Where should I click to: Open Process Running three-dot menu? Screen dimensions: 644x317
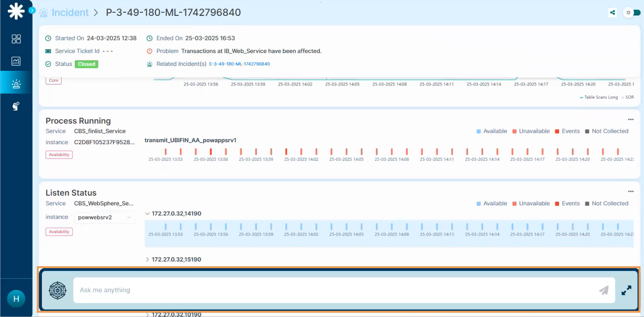[631, 119]
